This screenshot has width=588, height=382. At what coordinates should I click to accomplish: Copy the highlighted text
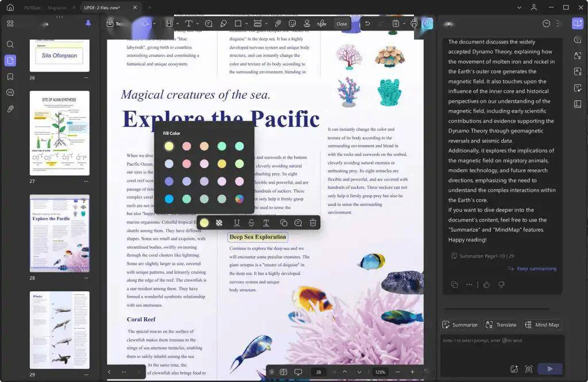(284, 223)
